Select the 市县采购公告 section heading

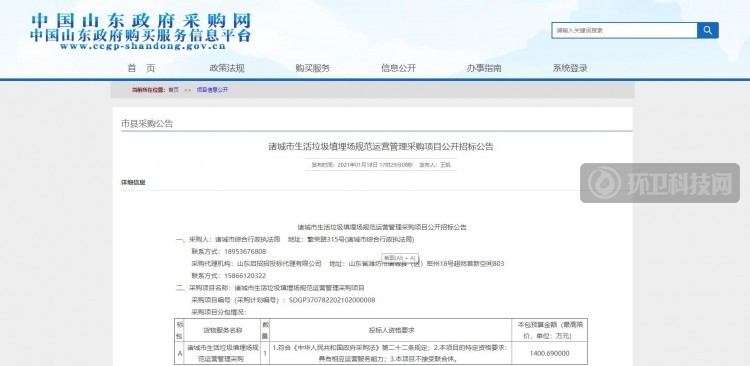point(147,124)
